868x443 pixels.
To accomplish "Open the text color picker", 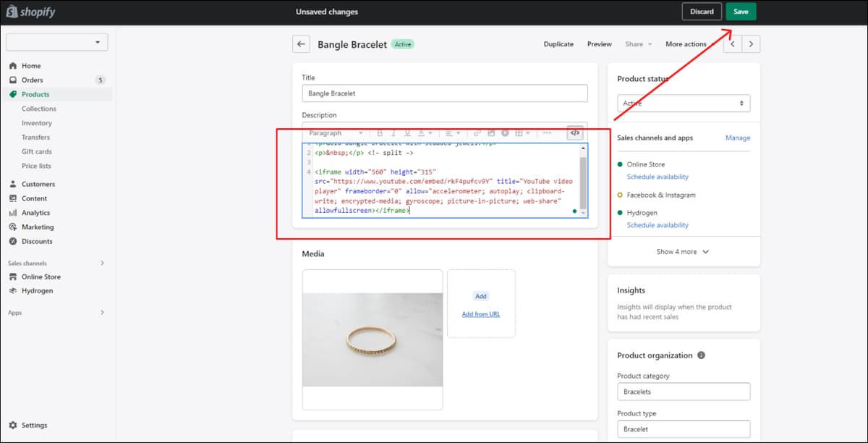I will coord(425,133).
